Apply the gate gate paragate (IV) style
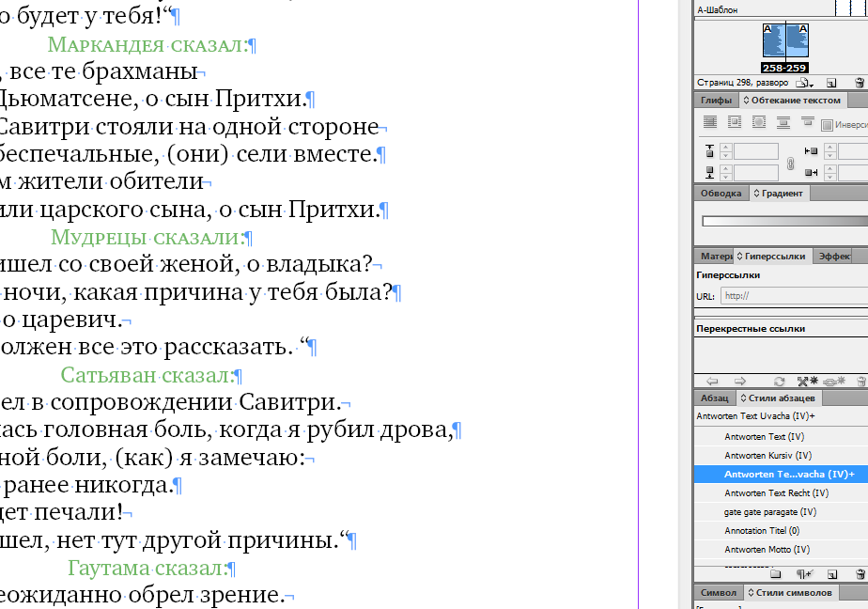The width and height of the screenshot is (868, 609). [x=781, y=512]
